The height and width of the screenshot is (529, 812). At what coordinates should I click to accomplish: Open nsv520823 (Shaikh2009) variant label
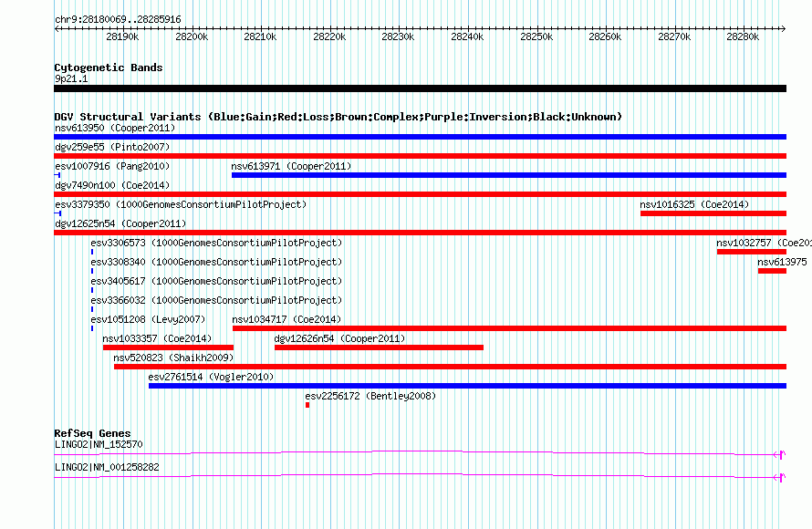pos(173,358)
